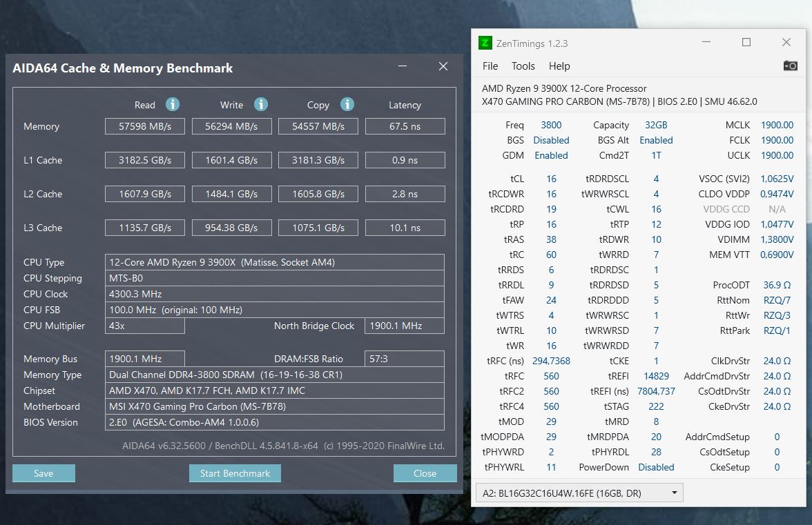Open the Copy benchmark info icon

point(347,104)
